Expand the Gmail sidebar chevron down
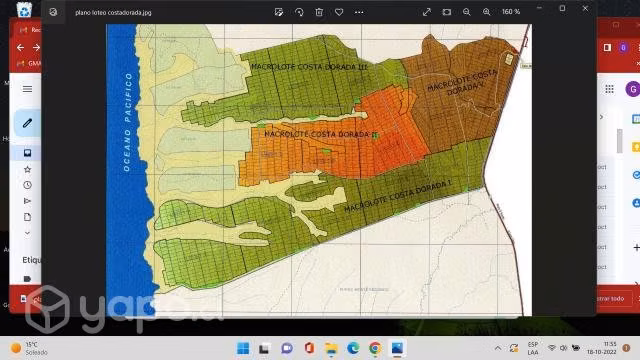This screenshot has height=360, width=640. [x=27, y=233]
